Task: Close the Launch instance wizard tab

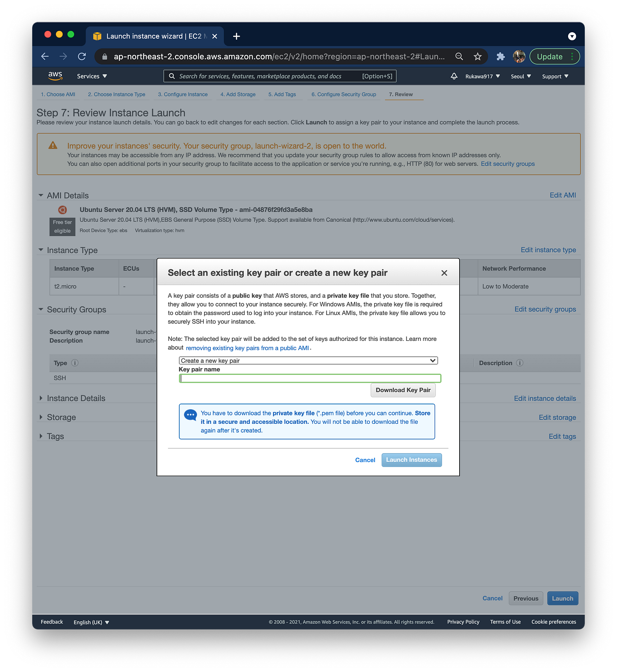Action: click(x=215, y=36)
